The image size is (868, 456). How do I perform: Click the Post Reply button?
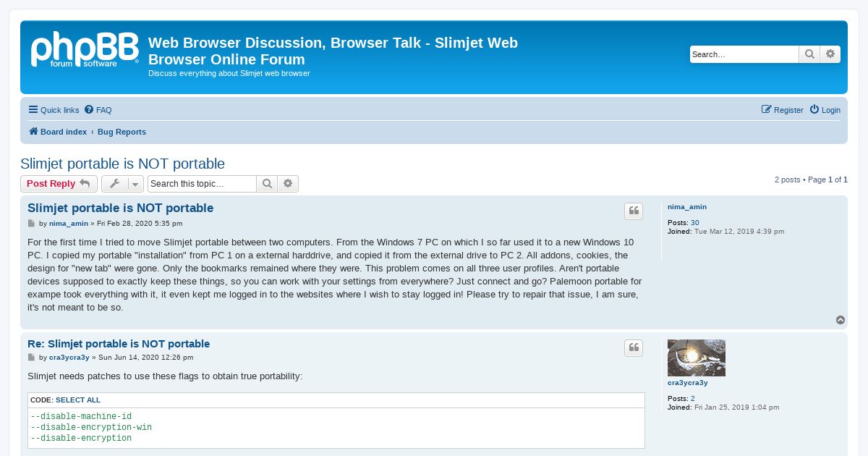coord(59,184)
